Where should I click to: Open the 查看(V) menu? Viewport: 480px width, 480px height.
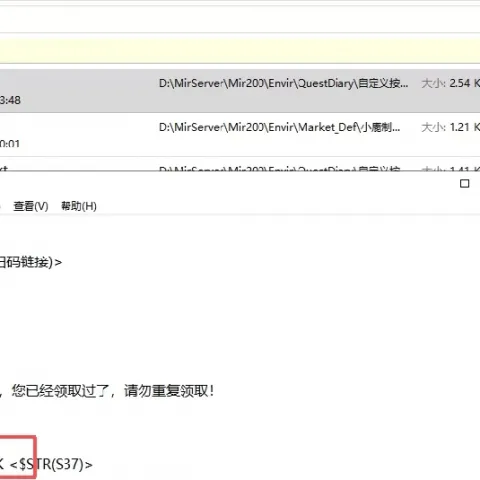[x=31, y=206]
